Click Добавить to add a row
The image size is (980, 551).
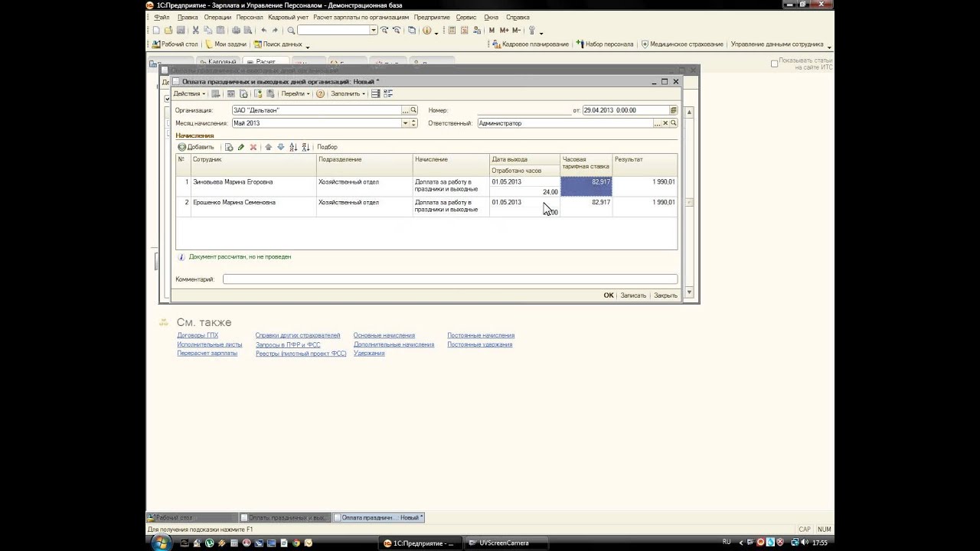click(x=196, y=147)
